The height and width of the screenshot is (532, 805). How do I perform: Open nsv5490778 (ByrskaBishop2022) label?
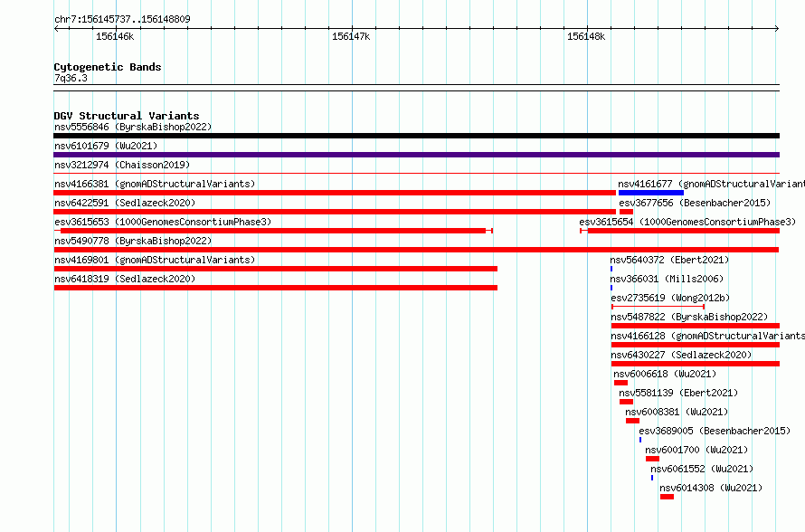[133, 241]
